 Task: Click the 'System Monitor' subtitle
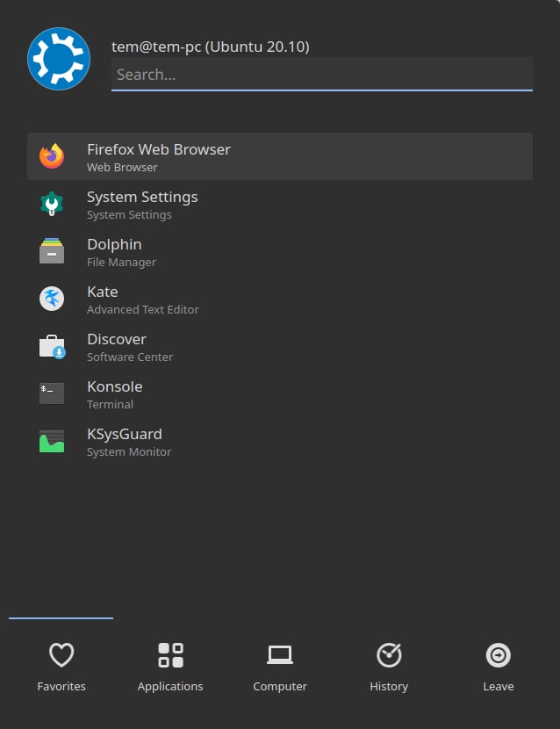point(129,452)
